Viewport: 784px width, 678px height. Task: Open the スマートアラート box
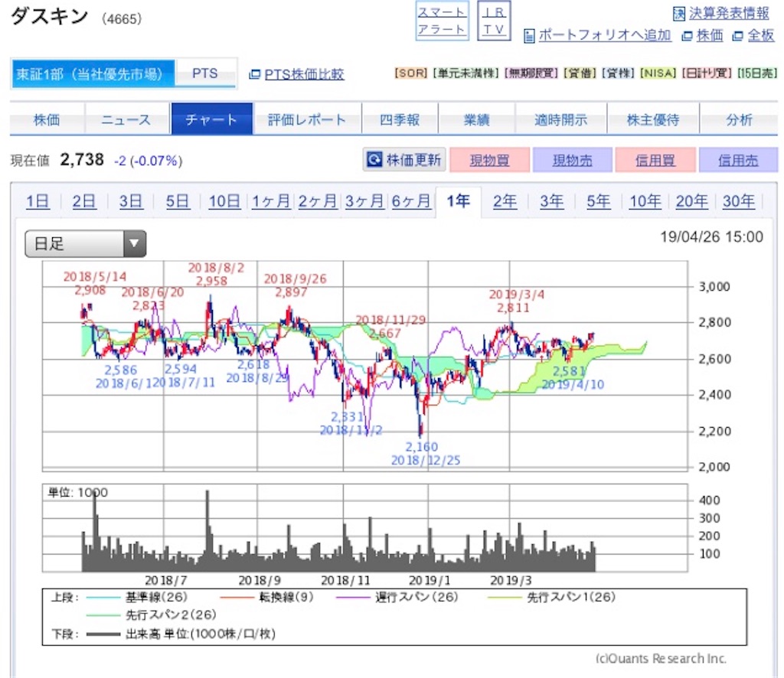click(x=442, y=21)
